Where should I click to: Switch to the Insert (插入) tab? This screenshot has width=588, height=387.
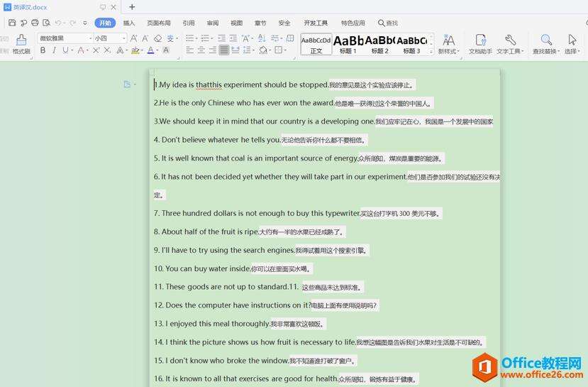(129, 23)
